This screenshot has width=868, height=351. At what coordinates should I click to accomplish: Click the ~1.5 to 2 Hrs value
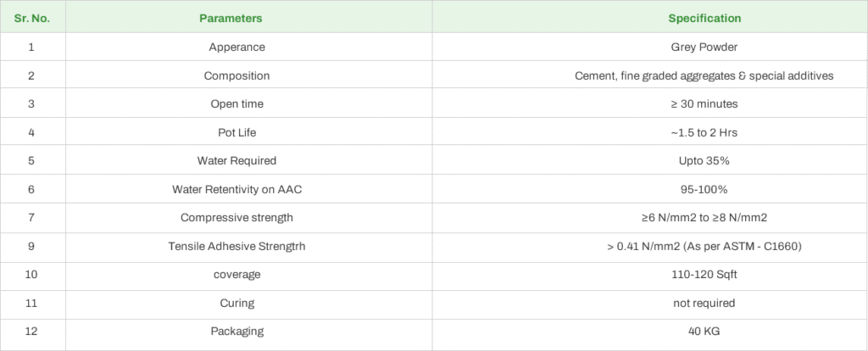704,132
